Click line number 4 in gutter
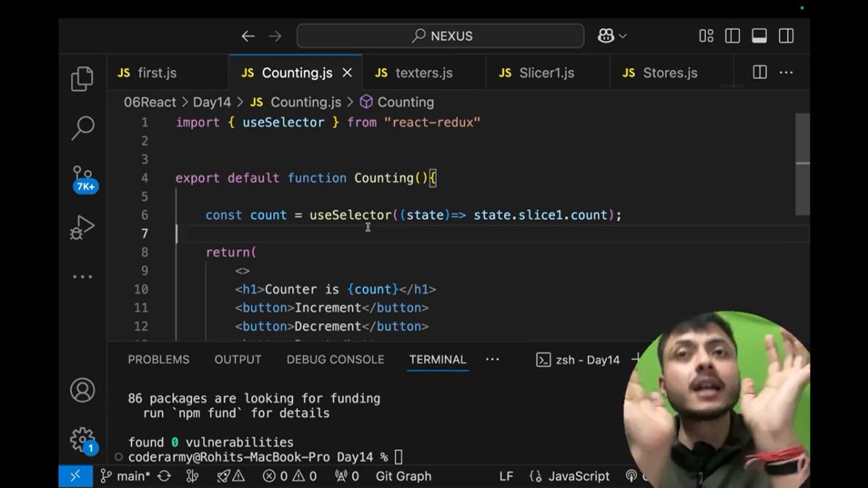868x488 pixels. coord(145,178)
